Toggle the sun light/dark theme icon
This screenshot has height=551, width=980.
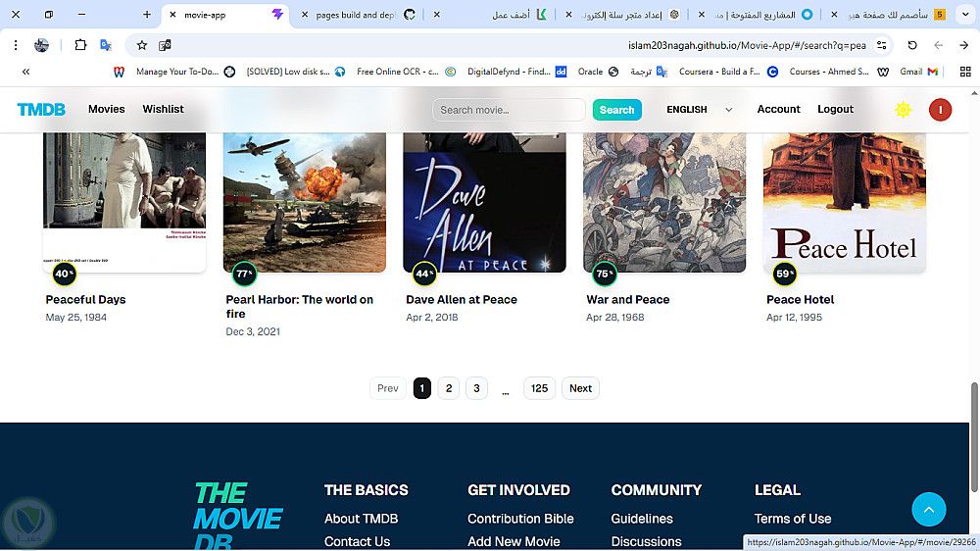pos(903,110)
